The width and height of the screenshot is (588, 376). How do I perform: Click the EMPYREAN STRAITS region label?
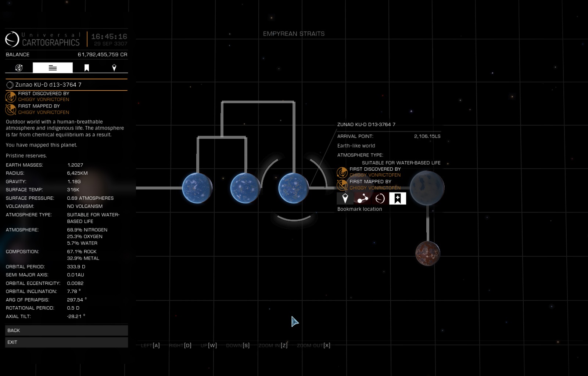pyautogui.click(x=294, y=34)
